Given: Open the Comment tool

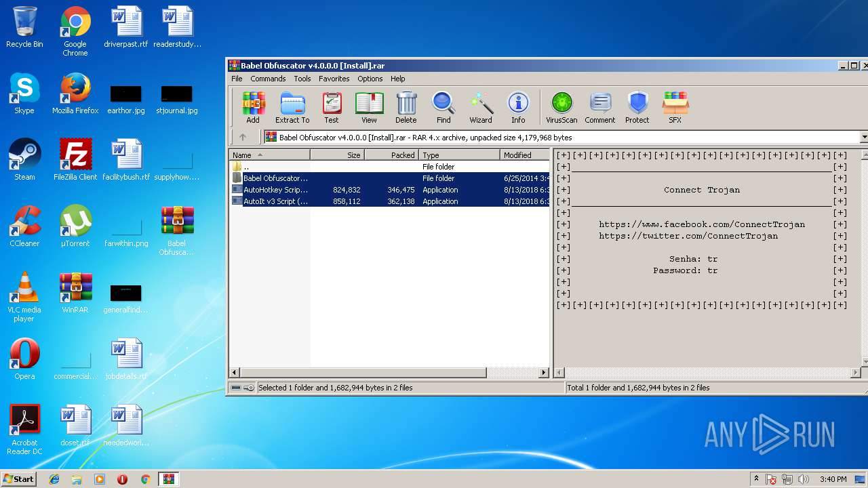Looking at the screenshot, I should [x=600, y=108].
